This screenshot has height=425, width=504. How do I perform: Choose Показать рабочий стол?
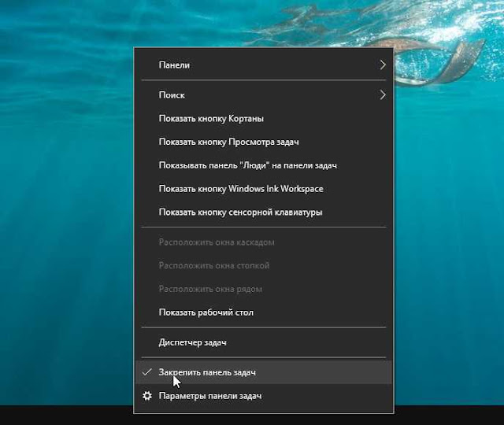(263, 312)
